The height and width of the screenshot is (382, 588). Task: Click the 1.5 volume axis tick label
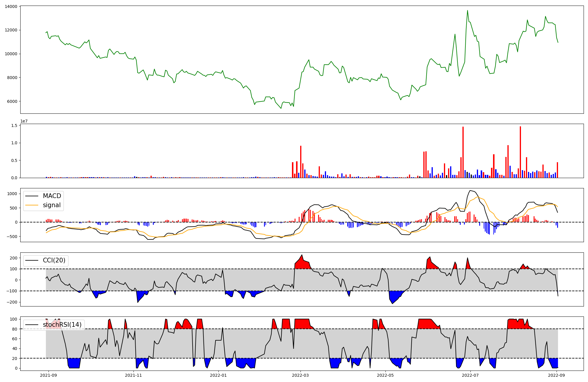(14, 125)
